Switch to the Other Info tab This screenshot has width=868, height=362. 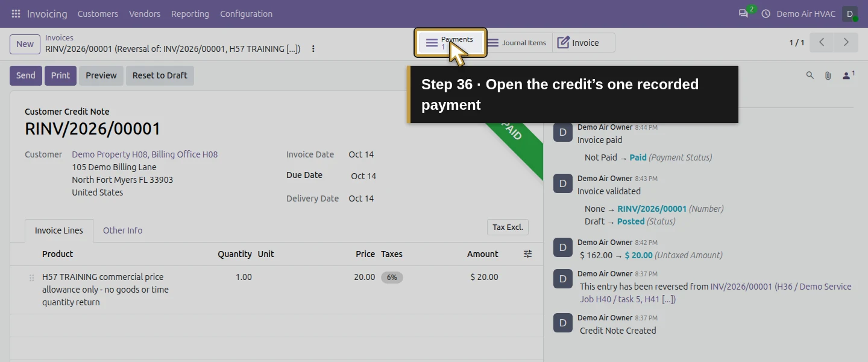pyautogui.click(x=122, y=230)
